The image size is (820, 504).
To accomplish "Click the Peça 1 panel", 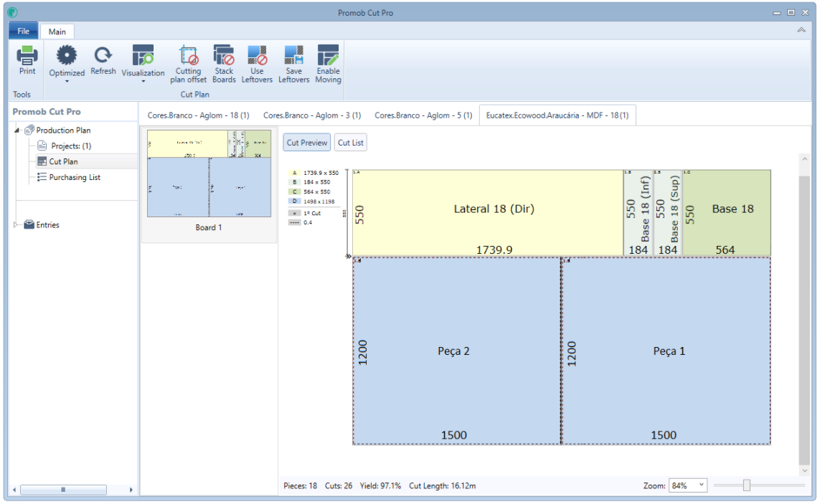I will (x=666, y=351).
